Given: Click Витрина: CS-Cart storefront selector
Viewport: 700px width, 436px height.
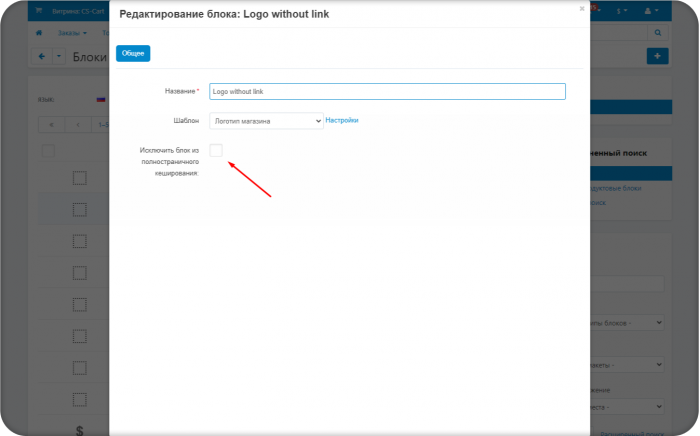Looking at the screenshot, I should (x=78, y=11).
